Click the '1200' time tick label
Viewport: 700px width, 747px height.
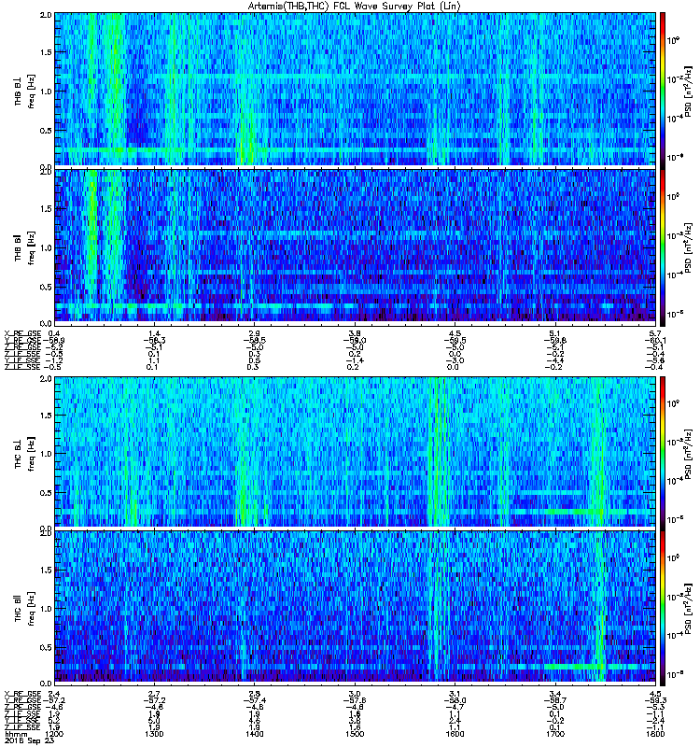click(53, 734)
